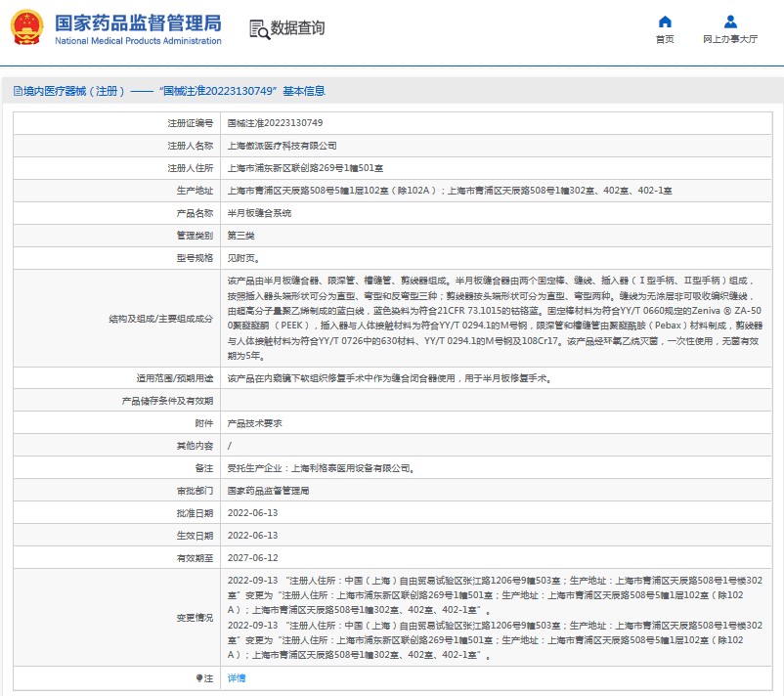Click the expiry date 2027-06-12

click(252, 558)
